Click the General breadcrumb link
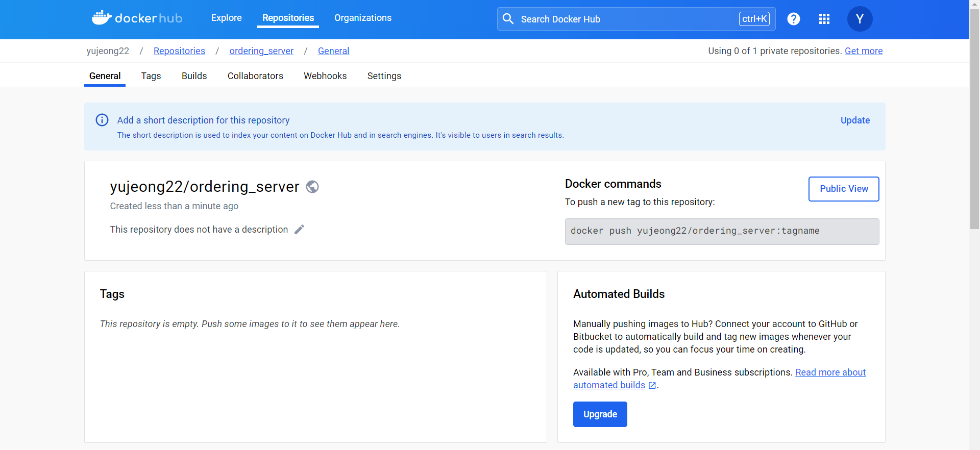The height and width of the screenshot is (450, 980). pyautogui.click(x=333, y=51)
